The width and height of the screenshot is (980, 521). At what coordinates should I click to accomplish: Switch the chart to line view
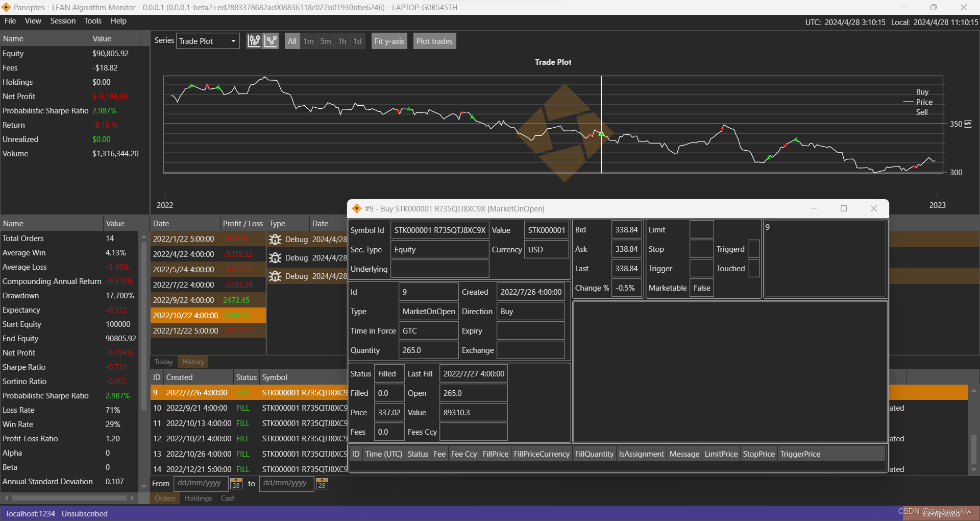pos(271,41)
